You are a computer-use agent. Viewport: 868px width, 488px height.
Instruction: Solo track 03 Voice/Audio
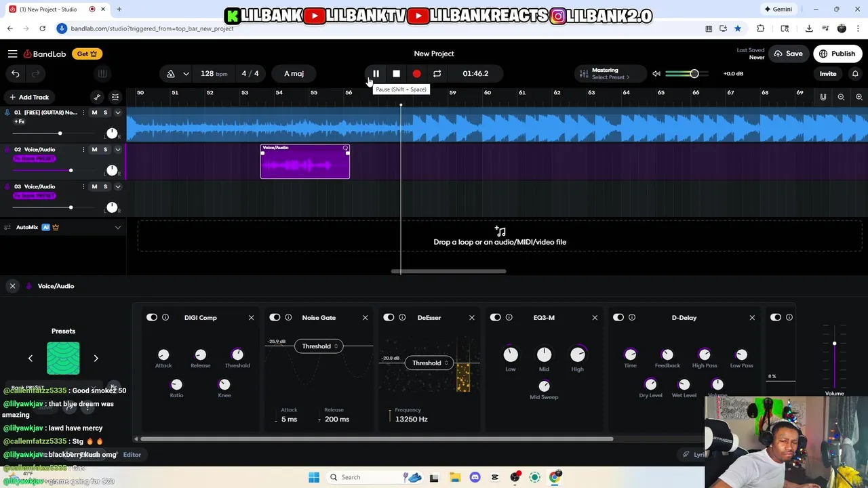tap(105, 186)
